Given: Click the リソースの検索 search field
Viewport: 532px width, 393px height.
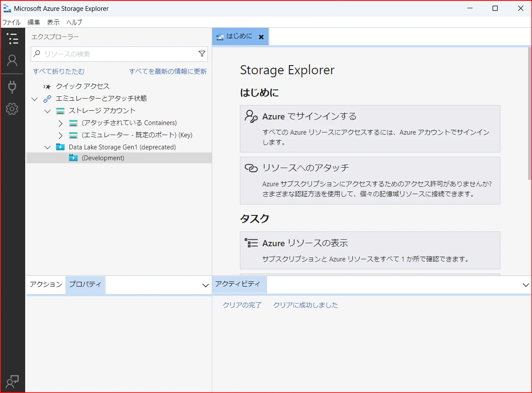Looking at the screenshot, I should tap(119, 54).
